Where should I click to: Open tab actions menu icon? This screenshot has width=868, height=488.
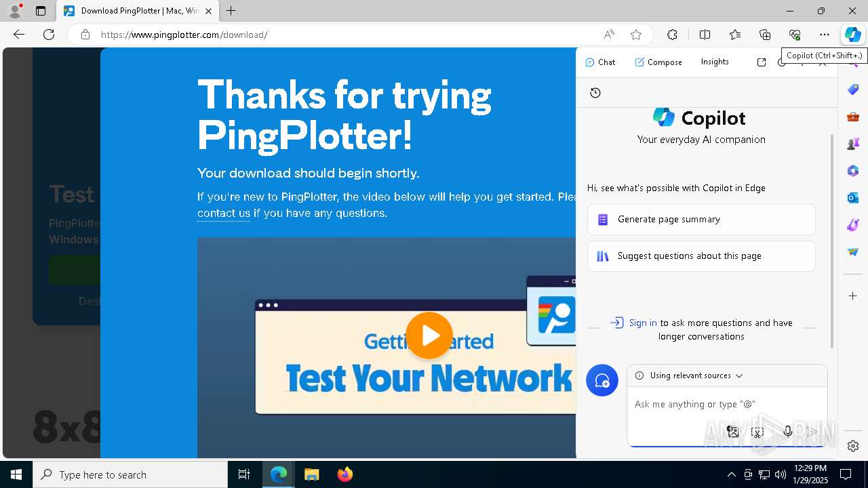click(x=41, y=11)
